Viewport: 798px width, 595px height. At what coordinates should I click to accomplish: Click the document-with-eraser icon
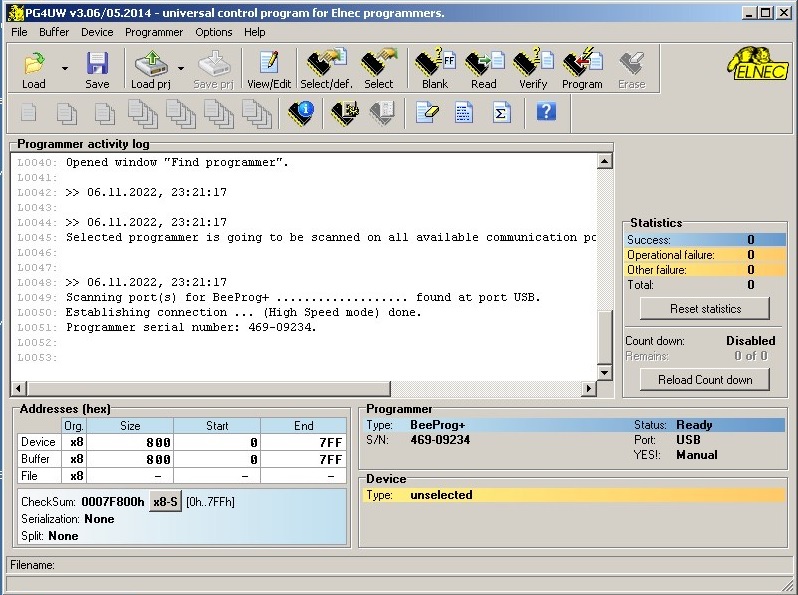[x=427, y=112]
